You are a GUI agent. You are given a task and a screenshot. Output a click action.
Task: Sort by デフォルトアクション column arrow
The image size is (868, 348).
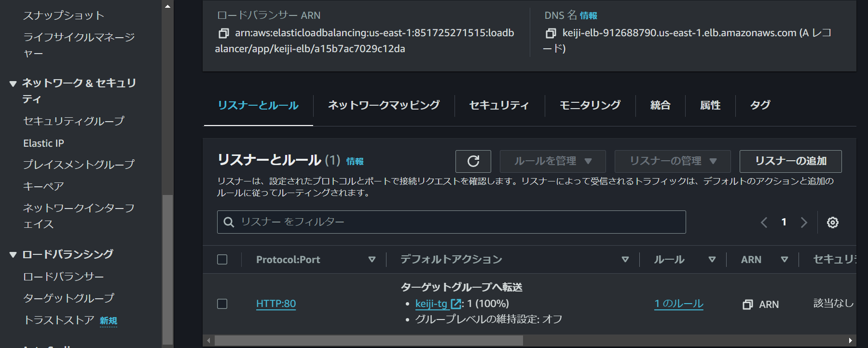pyautogui.click(x=625, y=260)
